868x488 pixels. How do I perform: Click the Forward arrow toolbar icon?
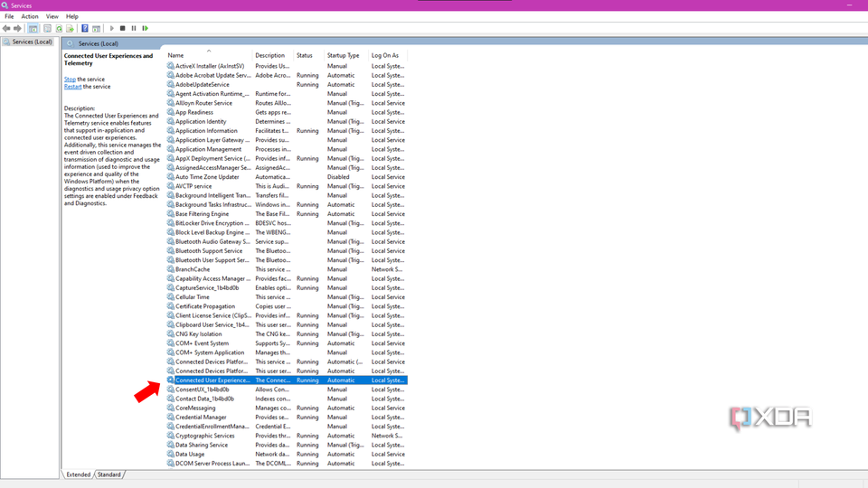click(17, 28)
